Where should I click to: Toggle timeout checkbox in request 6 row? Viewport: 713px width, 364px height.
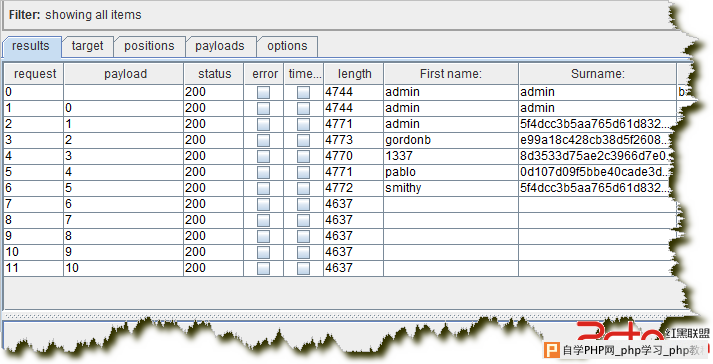(x=303, y=188)
